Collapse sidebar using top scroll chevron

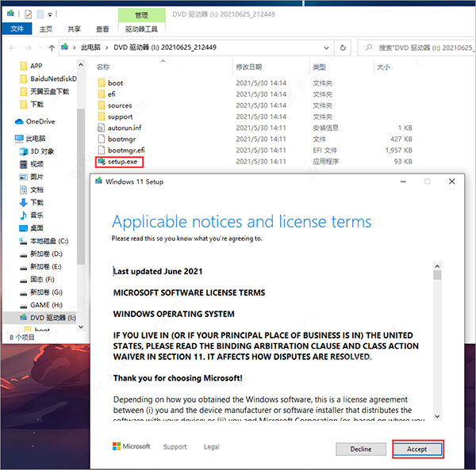(81, 64)
